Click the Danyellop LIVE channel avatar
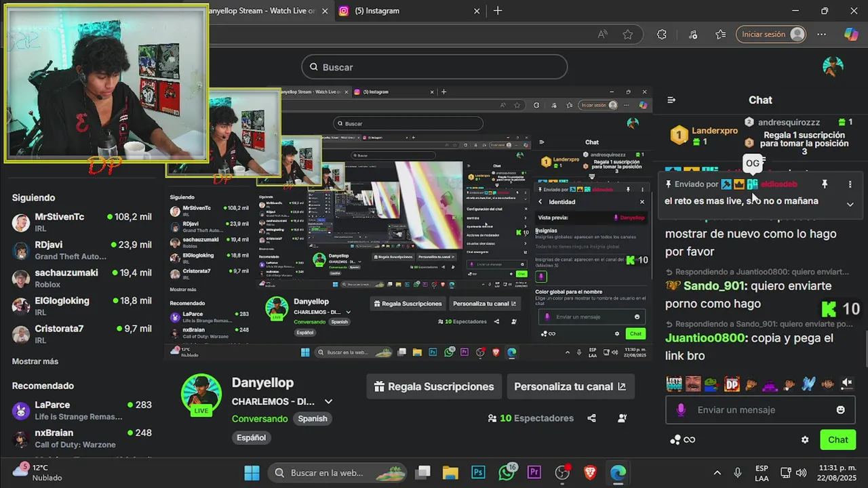This screenshot has width=868, height=488. (x=201, y=395)
